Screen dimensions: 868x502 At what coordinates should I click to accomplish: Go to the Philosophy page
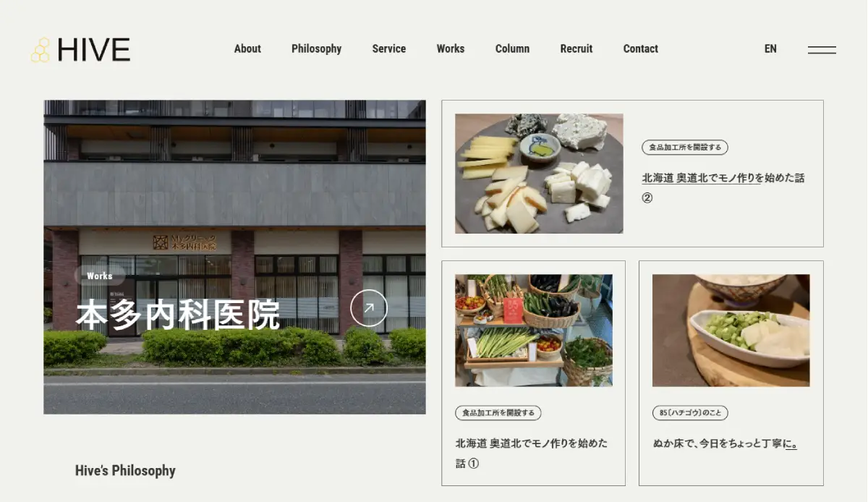(316, 49)
